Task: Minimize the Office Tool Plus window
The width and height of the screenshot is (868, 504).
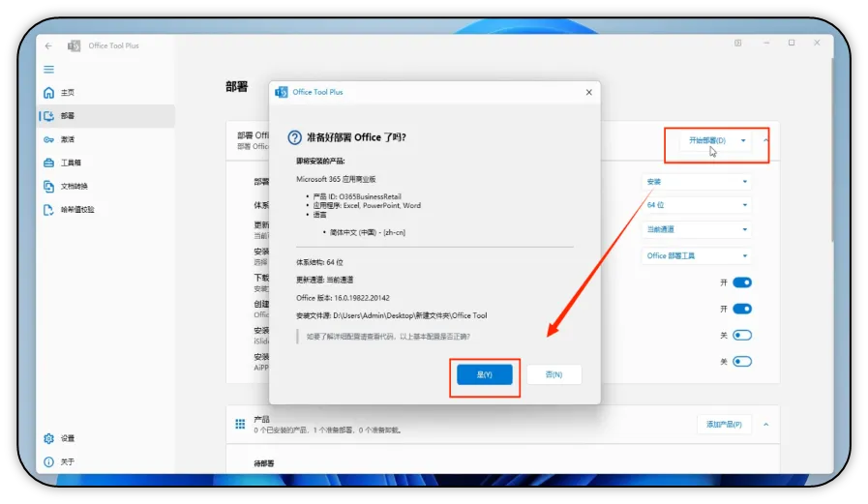Action: pyautogui.click(x=766, y=44)
